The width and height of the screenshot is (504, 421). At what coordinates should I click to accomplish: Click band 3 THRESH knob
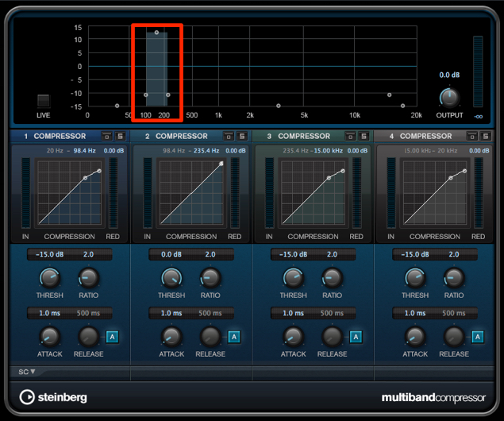tap(293, 278)
